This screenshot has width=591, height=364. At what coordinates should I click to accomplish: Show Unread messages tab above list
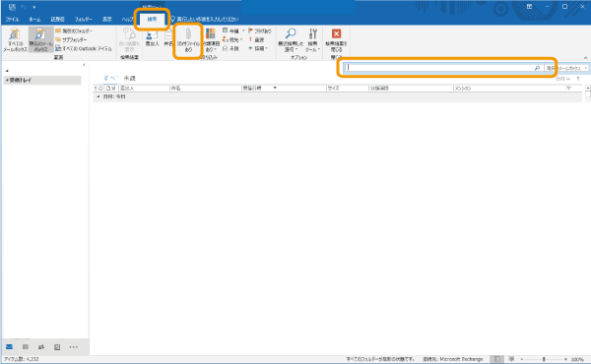pos(129,78)
